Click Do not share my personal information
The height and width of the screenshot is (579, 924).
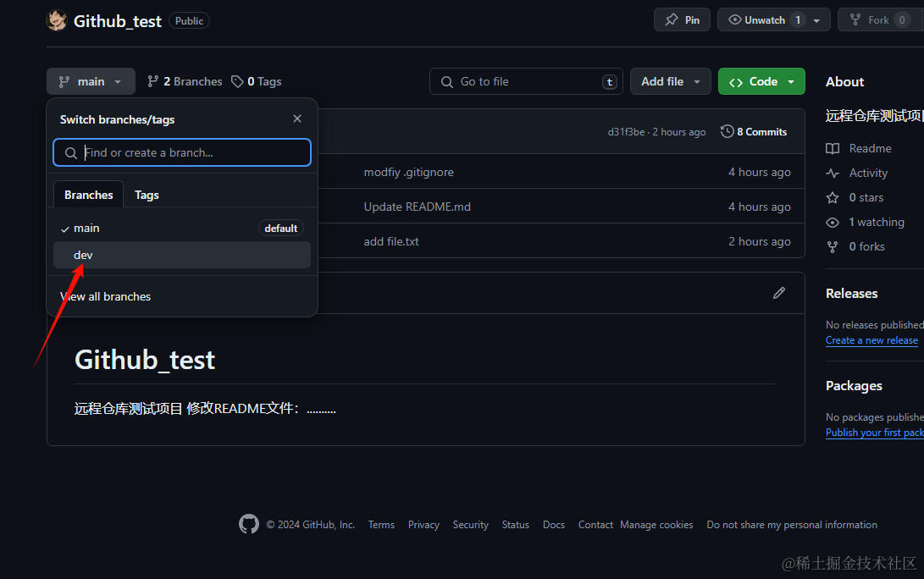[x=792, y=525]
